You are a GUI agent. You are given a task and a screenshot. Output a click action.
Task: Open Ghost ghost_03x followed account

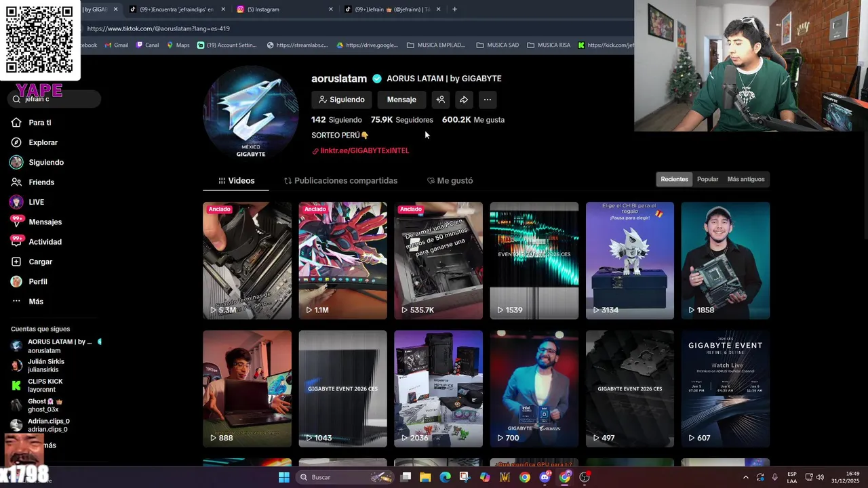[37, 405]
